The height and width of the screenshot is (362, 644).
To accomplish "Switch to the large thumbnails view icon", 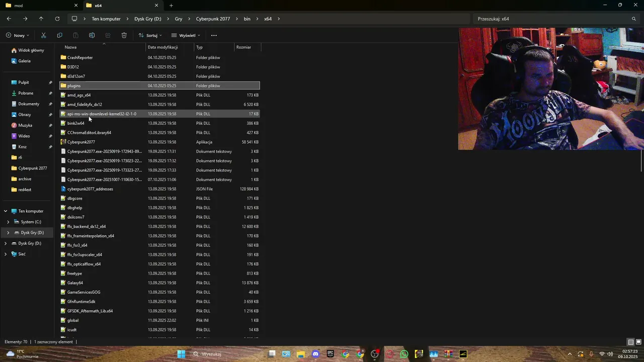I will point(638,342).
